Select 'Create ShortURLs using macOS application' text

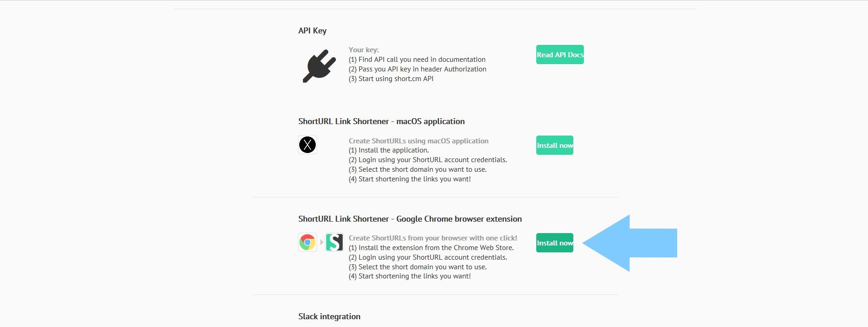418,141
